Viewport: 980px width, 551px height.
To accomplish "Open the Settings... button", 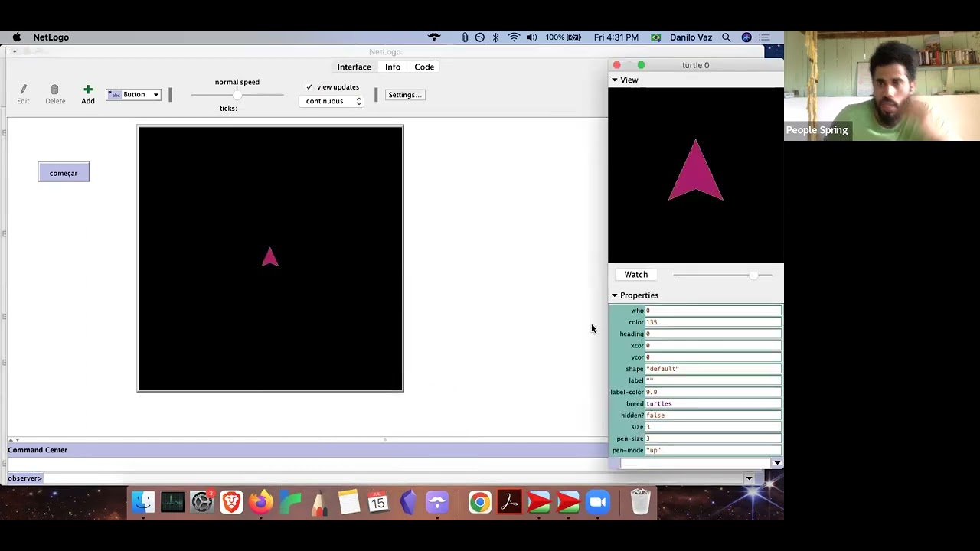I will 405,95.
